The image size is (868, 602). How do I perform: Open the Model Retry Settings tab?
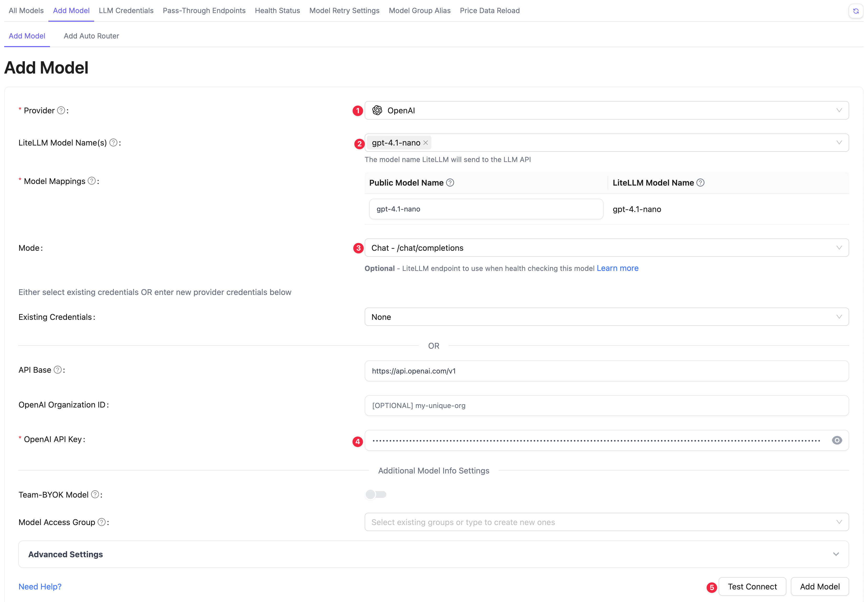point(344,10)
